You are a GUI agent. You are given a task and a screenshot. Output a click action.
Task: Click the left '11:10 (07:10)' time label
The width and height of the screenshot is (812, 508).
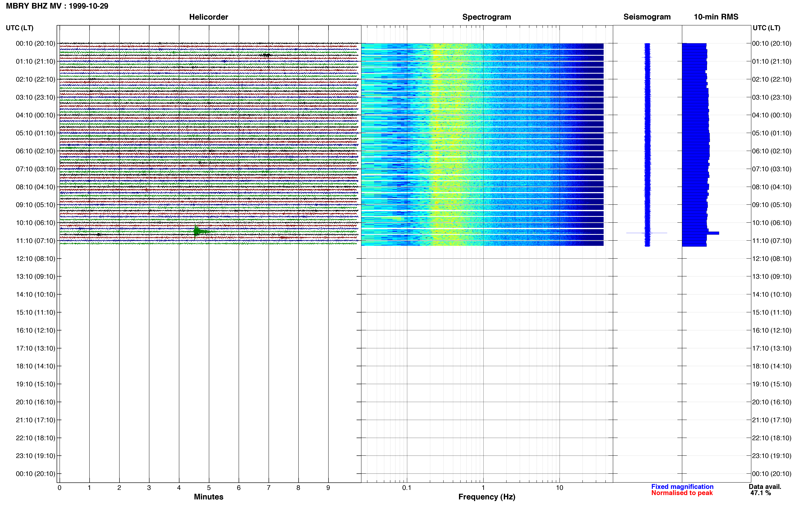pyautogui.click(x=36, y=240)
